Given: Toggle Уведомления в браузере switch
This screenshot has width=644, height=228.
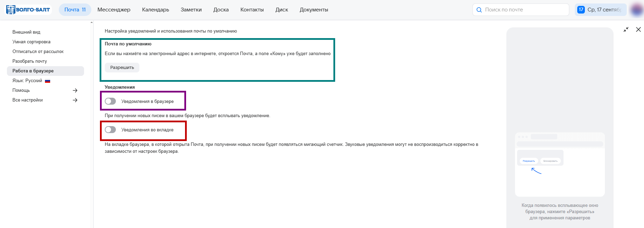Looking at the screenshot, I should pyautogui.click(x=110, y=101).
